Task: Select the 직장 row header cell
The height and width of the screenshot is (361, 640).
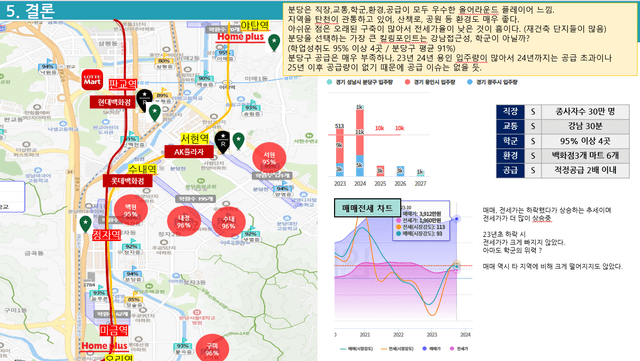Action: pyautogui.click(x=510, y=111)
